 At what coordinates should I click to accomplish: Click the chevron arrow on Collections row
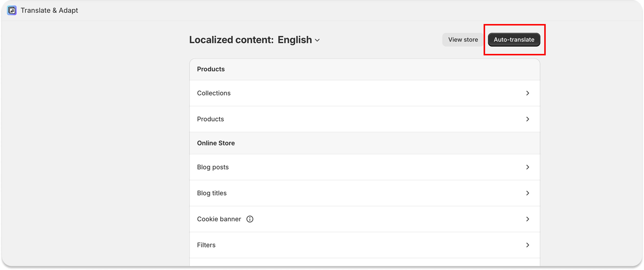(x=528, y=93)
